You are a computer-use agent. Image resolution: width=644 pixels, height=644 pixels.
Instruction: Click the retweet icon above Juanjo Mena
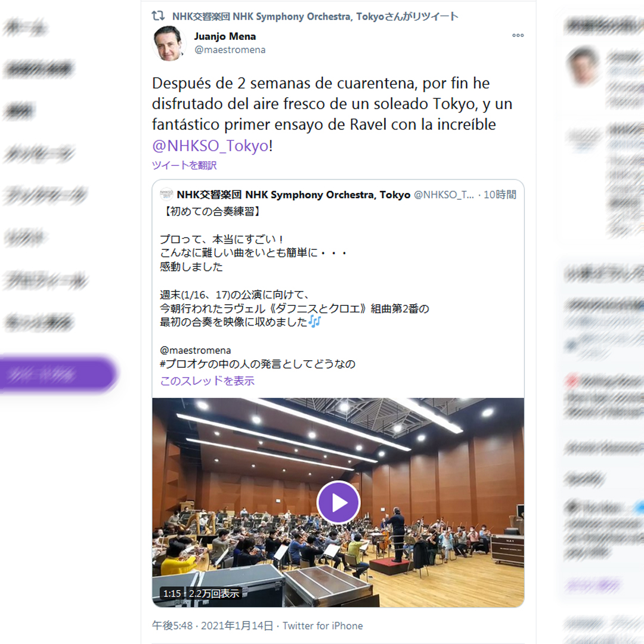point(158,16)
